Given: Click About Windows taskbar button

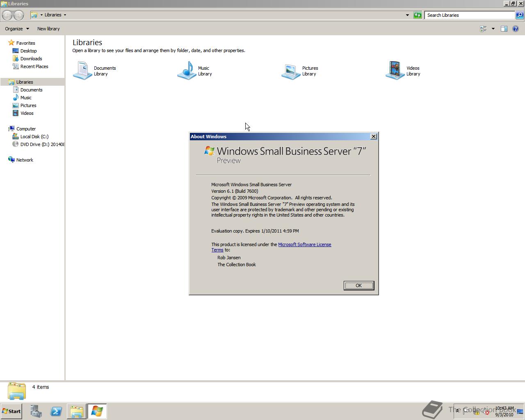Looking at the screenshot, I should coord(97,411).
